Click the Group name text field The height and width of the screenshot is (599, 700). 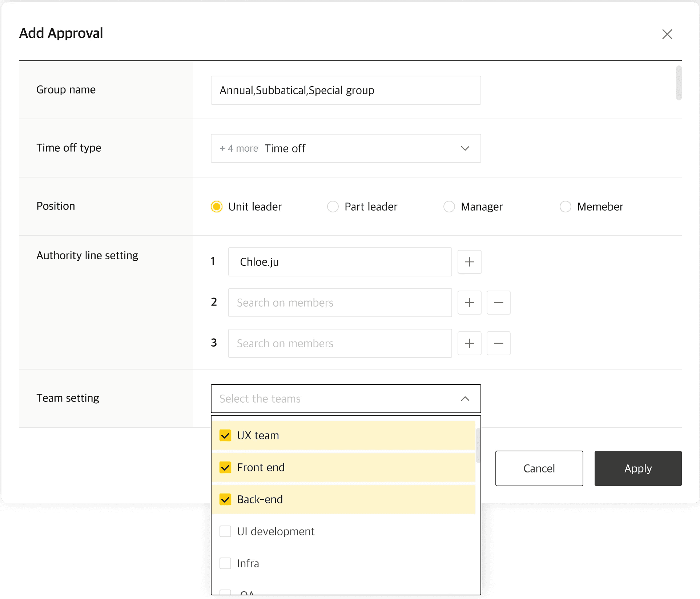click(345, 90)
